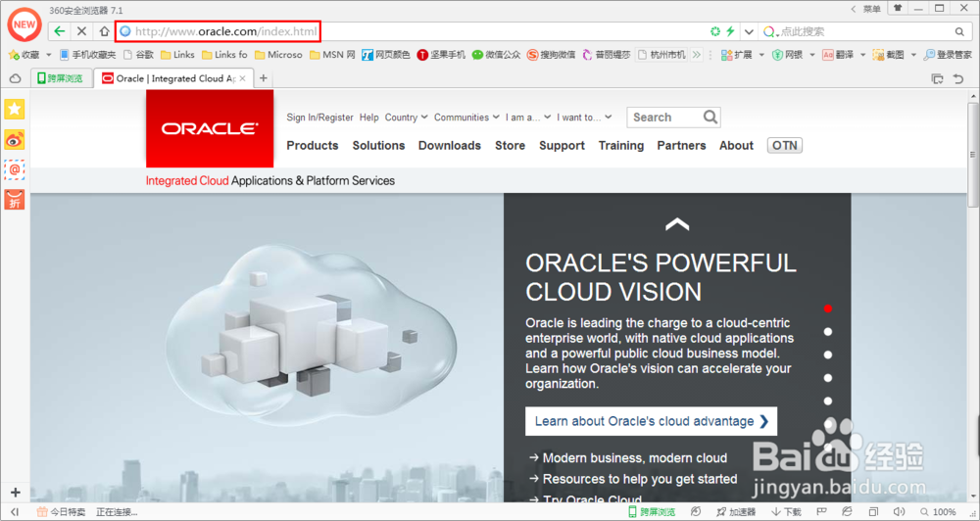Open new tab with plus button
The height and width of the screenshot is (521, 980).
[x=263, y=78]
